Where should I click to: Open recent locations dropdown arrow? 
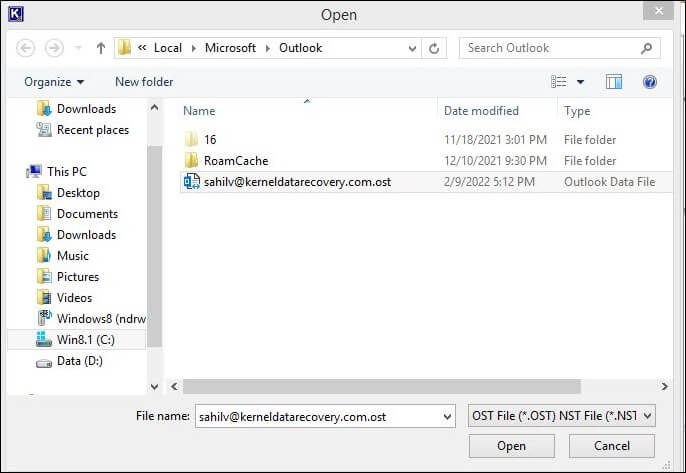(x=78, y=48)
